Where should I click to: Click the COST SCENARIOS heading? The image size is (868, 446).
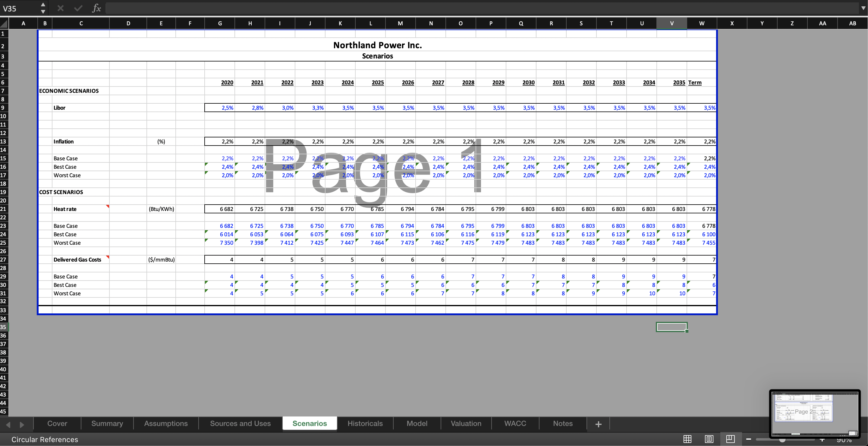[x=61, y=192]
